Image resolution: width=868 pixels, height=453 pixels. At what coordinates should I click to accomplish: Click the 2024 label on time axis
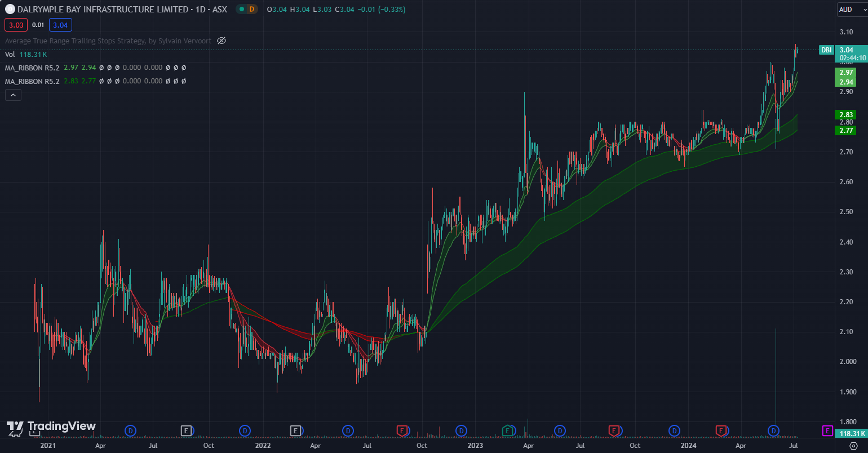point(688,446)
